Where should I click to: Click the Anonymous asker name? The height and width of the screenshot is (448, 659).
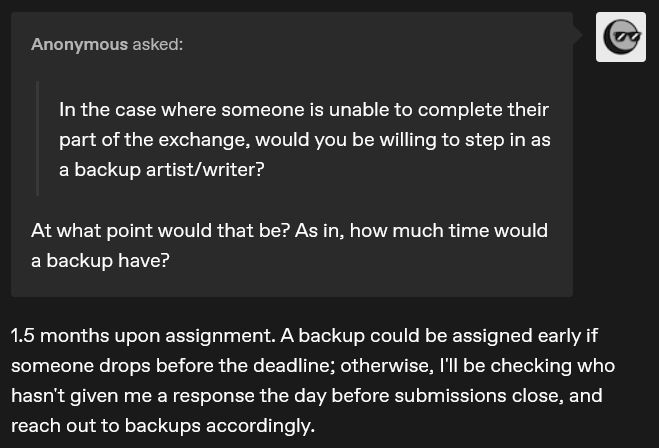[x=79, y=44]
